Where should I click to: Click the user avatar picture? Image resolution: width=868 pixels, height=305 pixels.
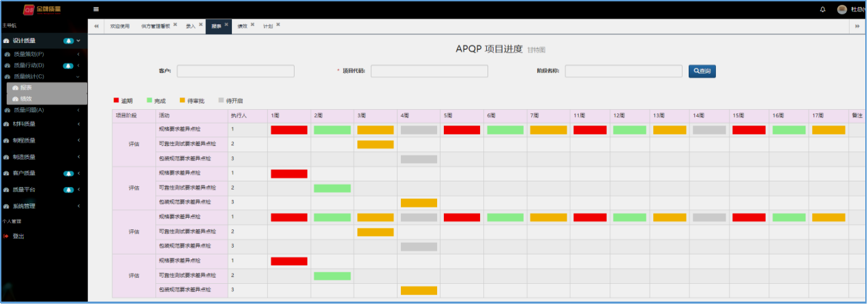[841, 10]
